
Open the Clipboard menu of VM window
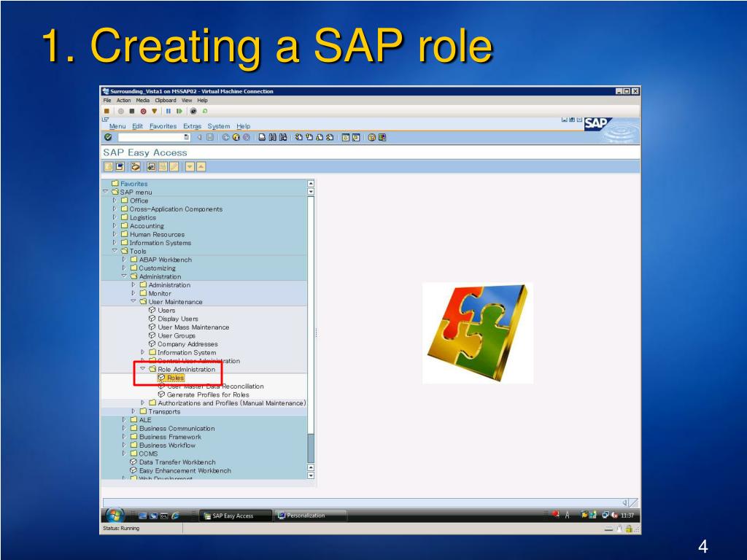coord(166,101)
